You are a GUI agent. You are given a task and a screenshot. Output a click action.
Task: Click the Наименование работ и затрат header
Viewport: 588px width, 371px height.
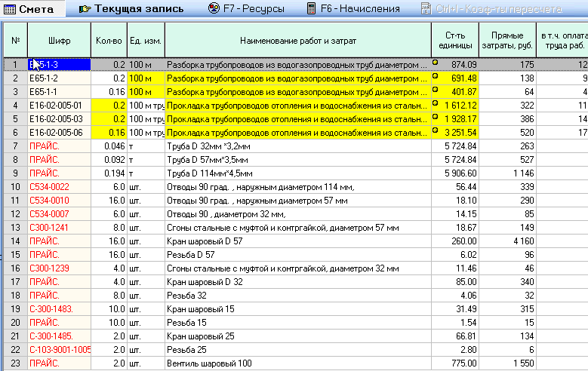298,40
